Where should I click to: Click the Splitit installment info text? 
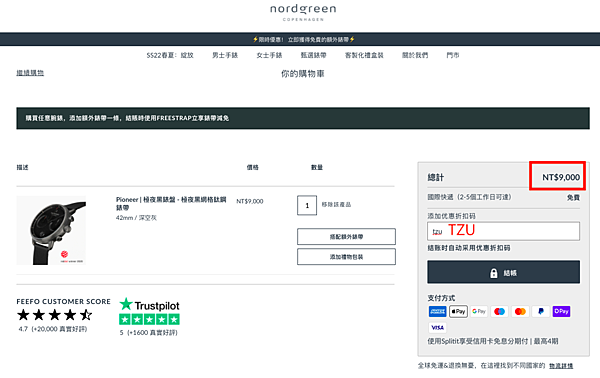tap(493, 341)
